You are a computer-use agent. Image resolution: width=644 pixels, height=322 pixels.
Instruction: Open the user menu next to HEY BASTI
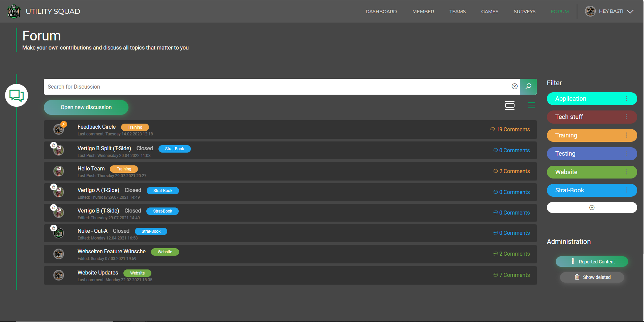click(x=630, y=11)
